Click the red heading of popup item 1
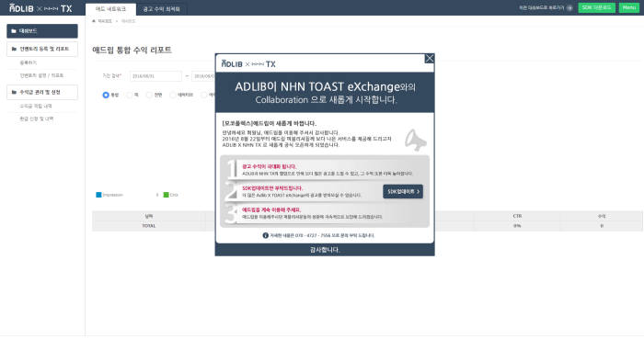Image resolution: width=644 pixels, height=339 pixels. [269, 167]
